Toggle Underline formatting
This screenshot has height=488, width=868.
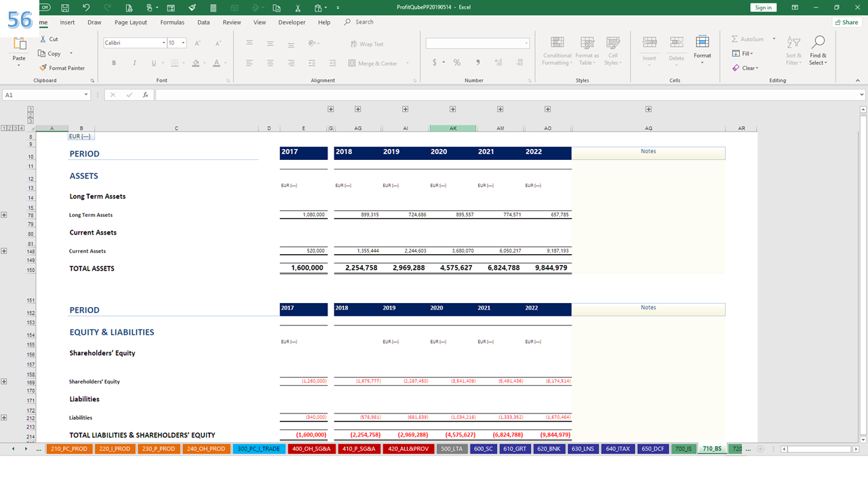pos(154,63)
